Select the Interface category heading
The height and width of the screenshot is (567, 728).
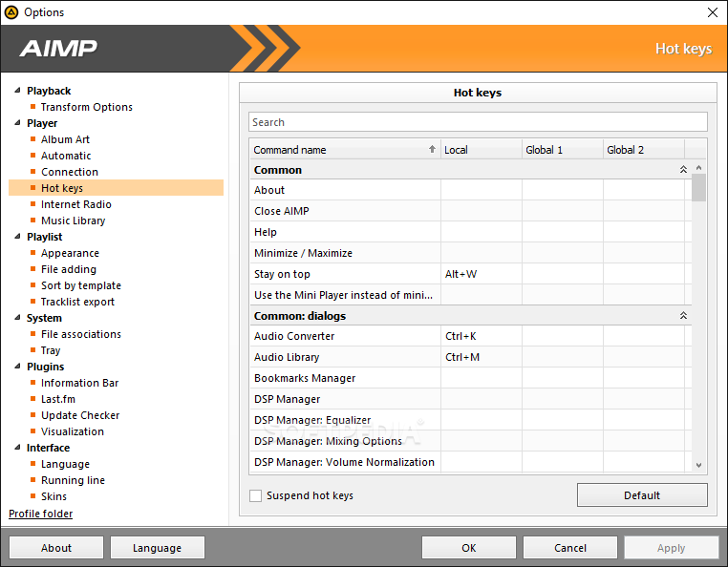(49, 448)
